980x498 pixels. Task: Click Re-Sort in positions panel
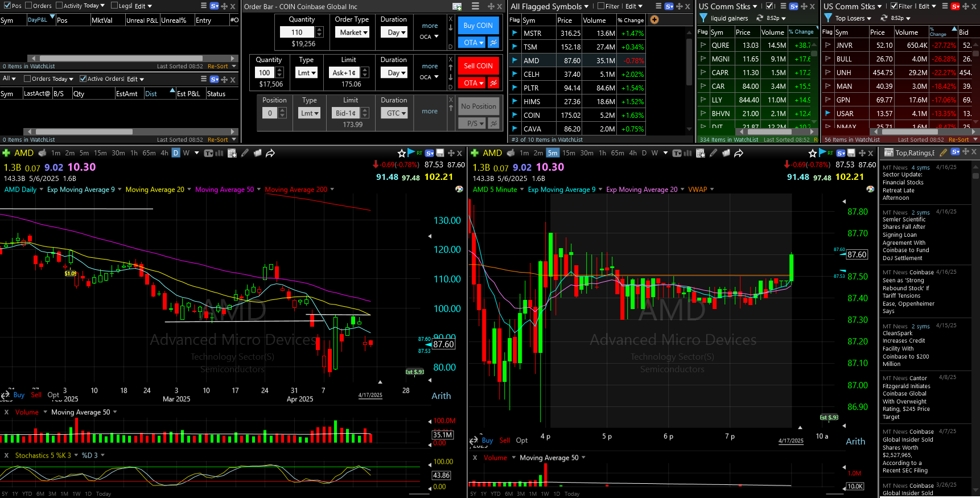[218, 67]
